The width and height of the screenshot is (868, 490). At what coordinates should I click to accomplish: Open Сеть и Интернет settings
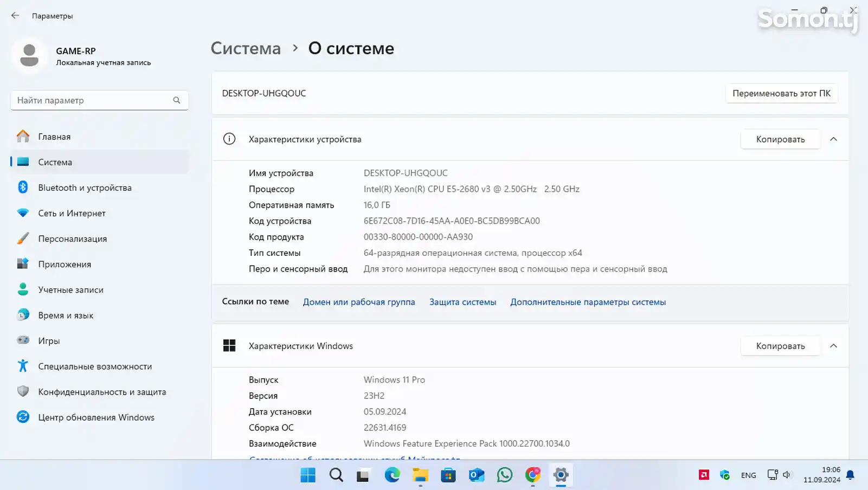[x=99, y=213]
